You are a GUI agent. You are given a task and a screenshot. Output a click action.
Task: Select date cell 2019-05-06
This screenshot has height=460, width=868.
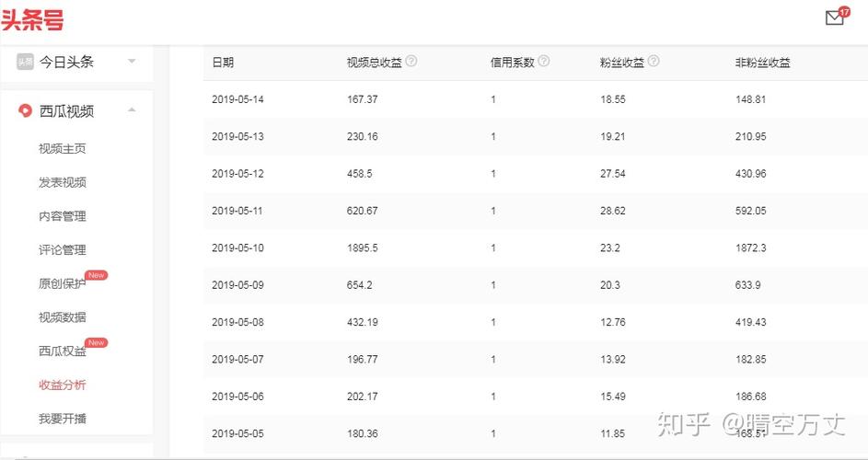pos(238,397)
